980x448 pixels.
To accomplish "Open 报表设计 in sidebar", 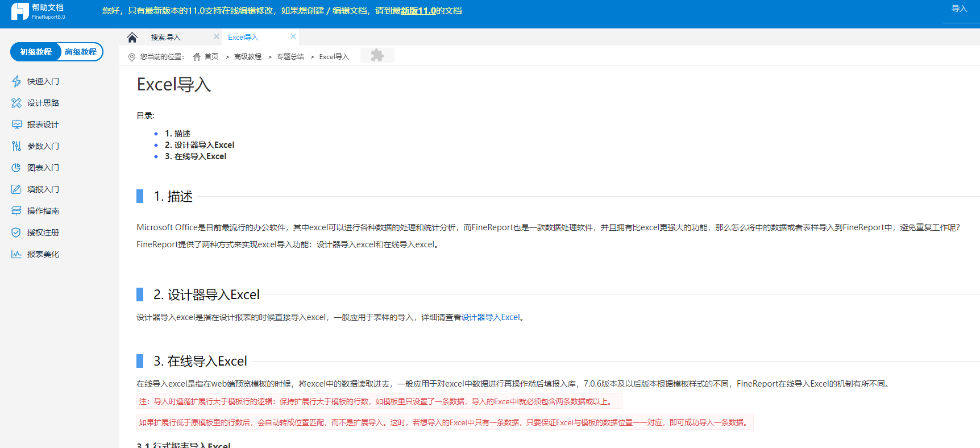I will [43, 125].
